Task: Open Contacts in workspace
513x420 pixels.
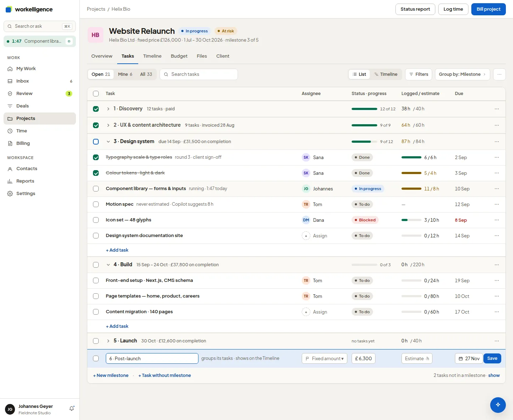Action: pyautogui.click(x=40, y=169)
